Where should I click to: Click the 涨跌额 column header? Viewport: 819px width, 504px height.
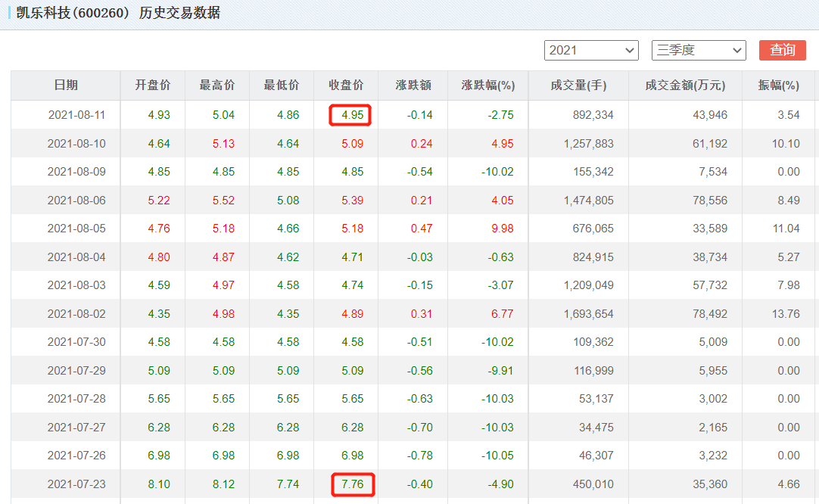[x=413, y=85]
